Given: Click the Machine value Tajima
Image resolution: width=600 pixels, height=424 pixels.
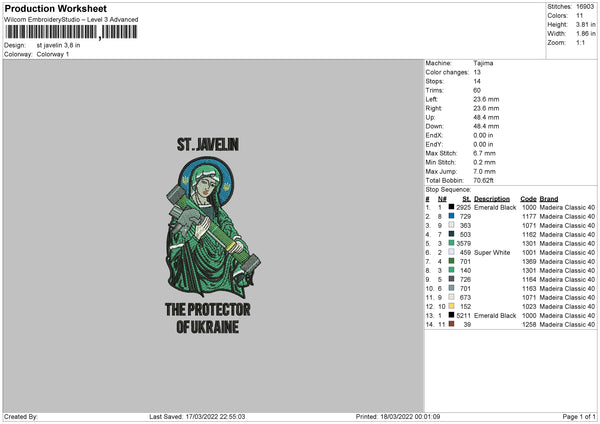Looking at the screenshot, I should [x=484, y=63].
